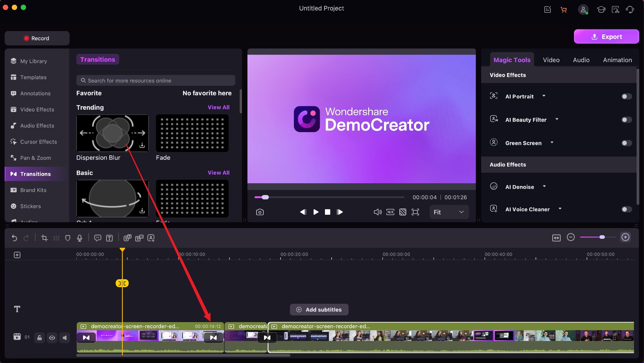Switch to the Audio tab
Viewport: 644px width, 363px height.
(x=581, y=60)
